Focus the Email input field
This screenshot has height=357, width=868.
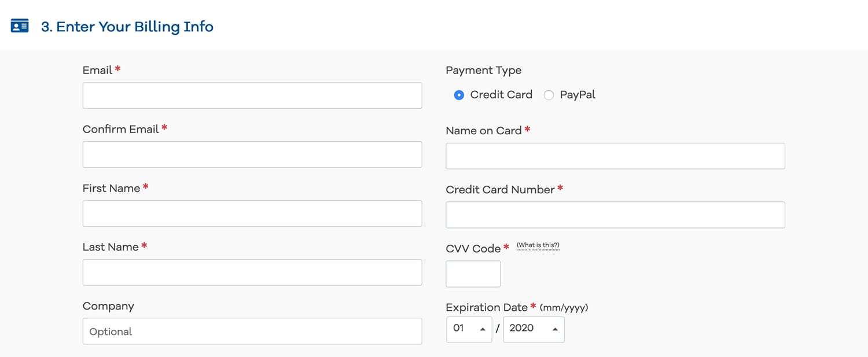[x=252, y=95]
